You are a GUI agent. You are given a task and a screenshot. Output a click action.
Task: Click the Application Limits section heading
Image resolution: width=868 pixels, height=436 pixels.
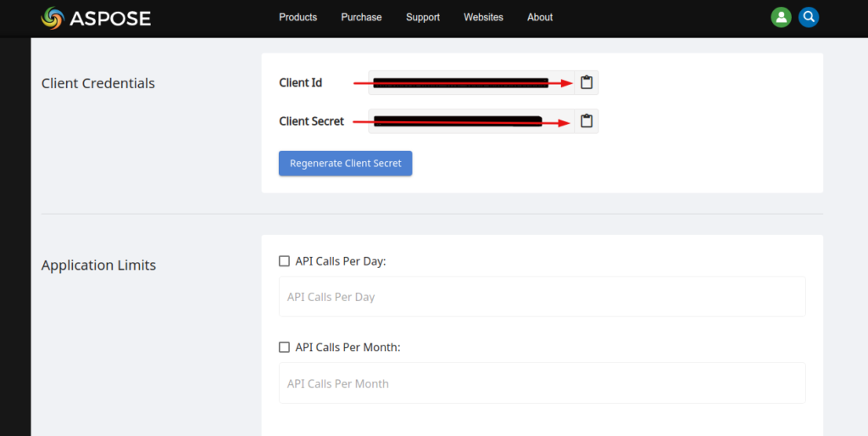pos(98,266)
